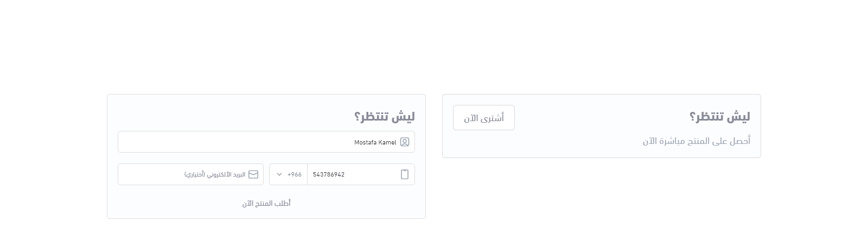868x252 pixels.
Task: Click the envelope icon in email field
Action: [253, 174]
